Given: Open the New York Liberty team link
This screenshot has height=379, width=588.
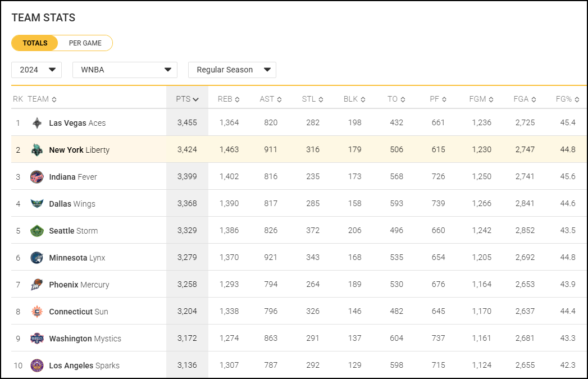Looking at the screenshot, I should pyautogui.click(x=79, y=150).
